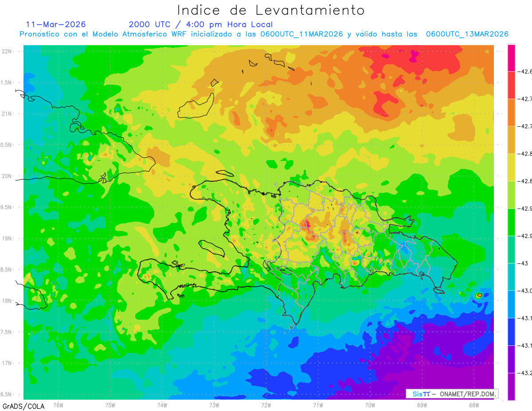Click the yellow-green lime color scale swatch
The image size is (532, 411).
511,195
